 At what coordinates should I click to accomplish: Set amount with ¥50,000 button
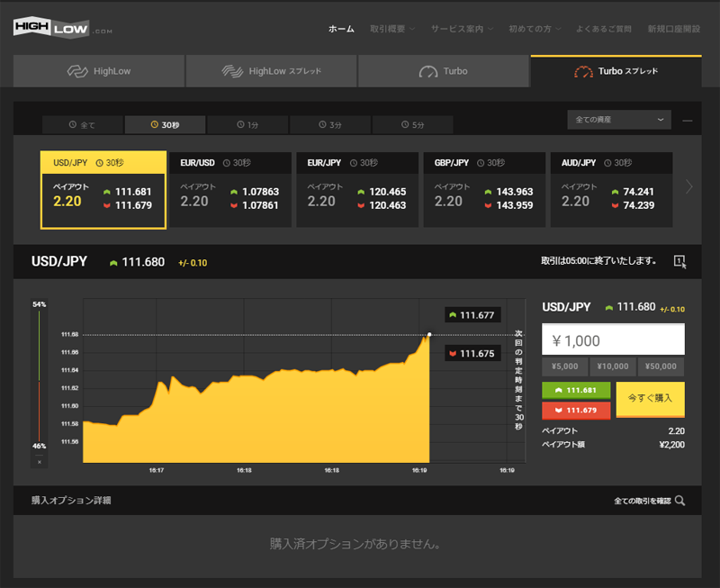(x=661, y=366)
